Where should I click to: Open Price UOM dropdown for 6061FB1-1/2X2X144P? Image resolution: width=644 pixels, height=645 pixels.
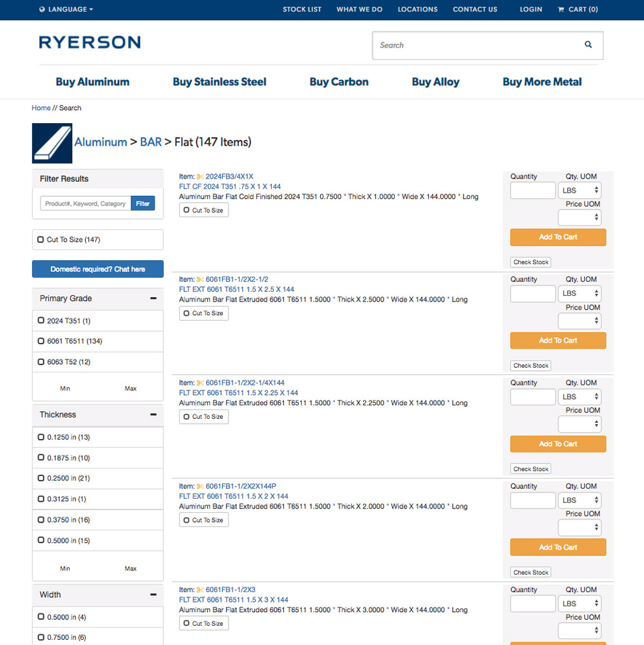click(579, 527)
